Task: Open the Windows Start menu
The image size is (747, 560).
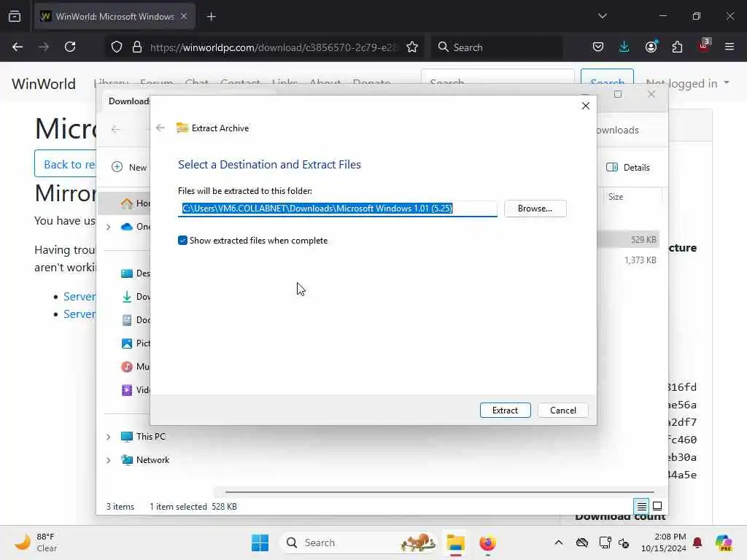Action: point(260,542)
